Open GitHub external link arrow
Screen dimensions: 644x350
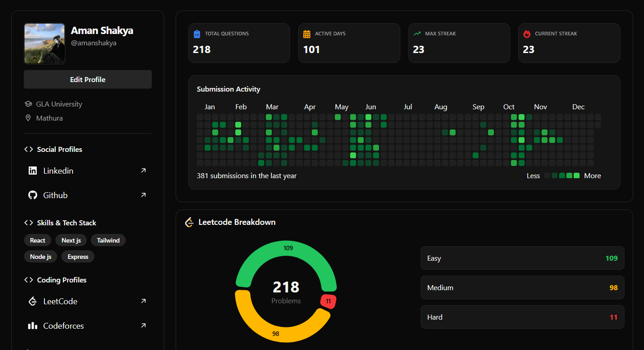[x=143, y=195]
